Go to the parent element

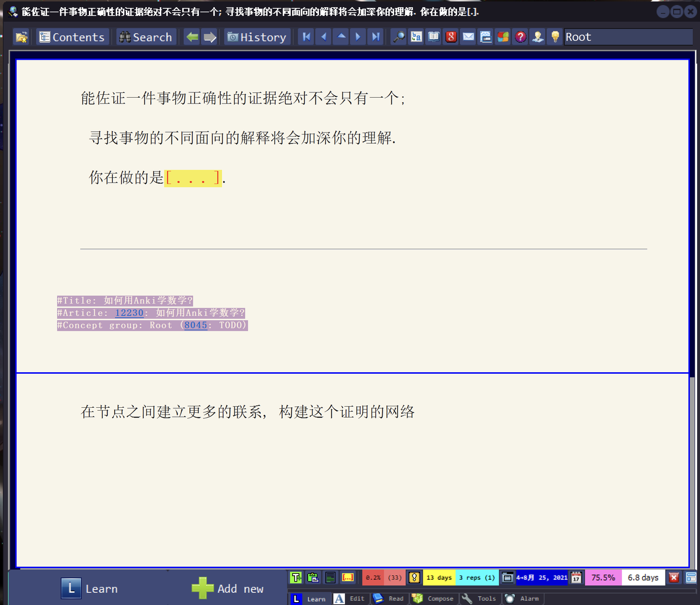click(x=341, y=37)
